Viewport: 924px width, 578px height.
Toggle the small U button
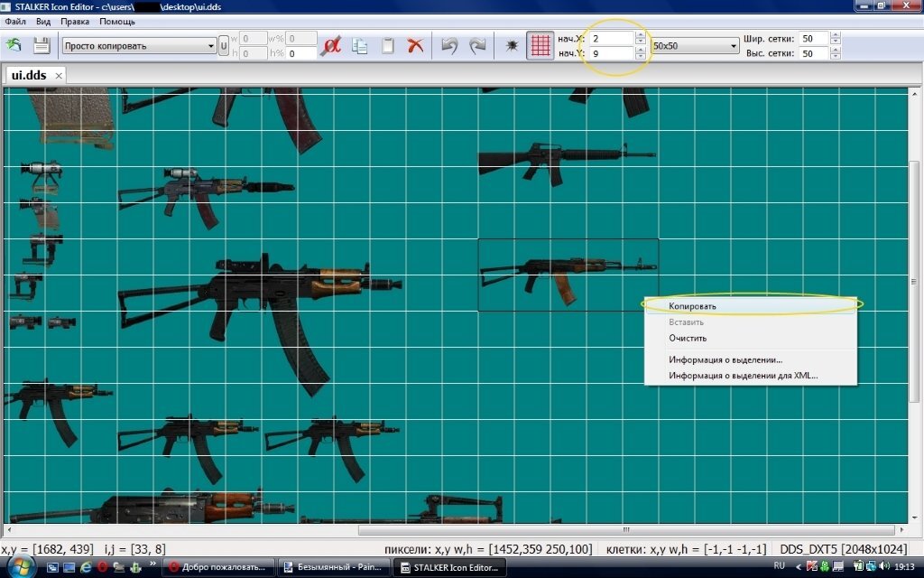(224, 45)
